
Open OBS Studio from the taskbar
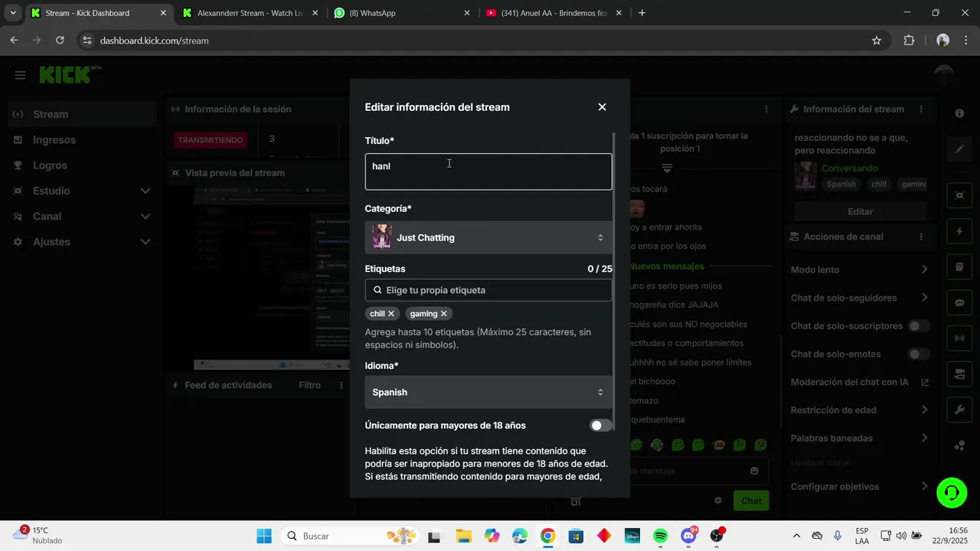(x=717, y=536)
